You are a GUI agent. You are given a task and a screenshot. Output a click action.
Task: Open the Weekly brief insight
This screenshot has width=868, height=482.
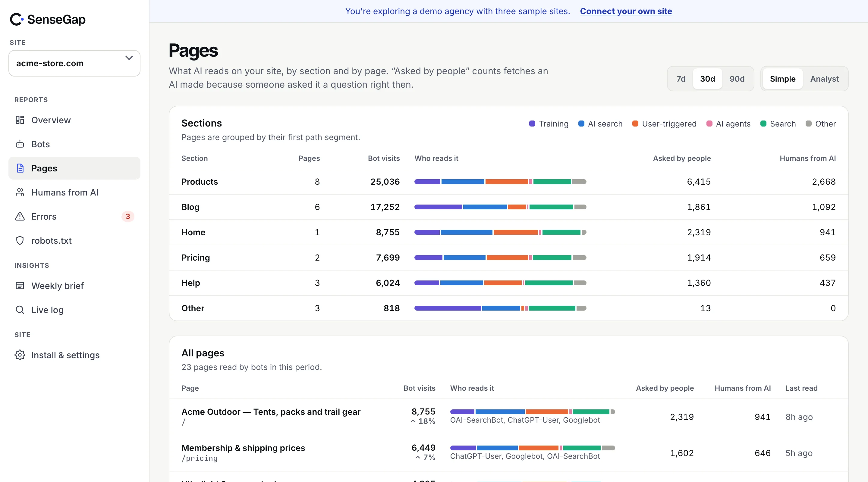pos(74,286)
